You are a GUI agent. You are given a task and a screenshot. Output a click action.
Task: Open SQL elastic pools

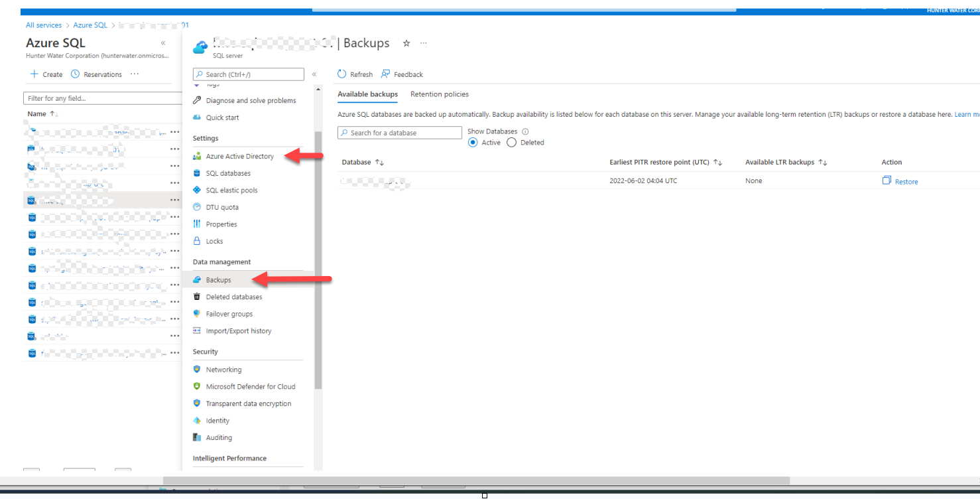coord(231,190)
